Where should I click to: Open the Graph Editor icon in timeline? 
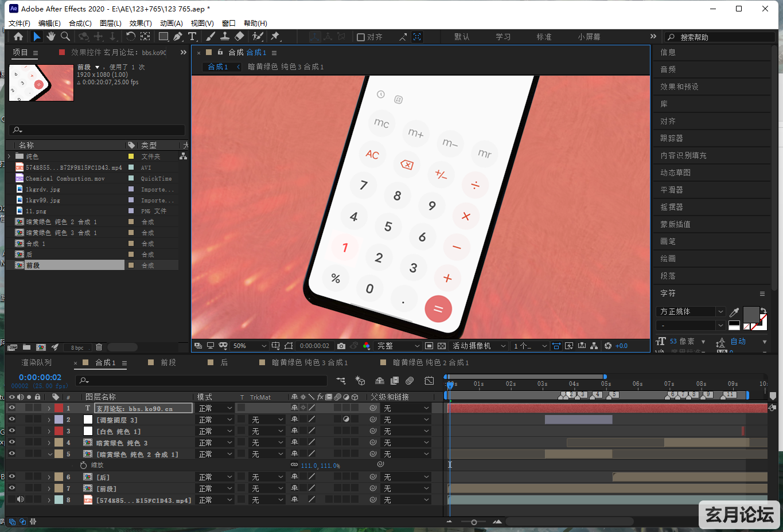pos(429,381)
